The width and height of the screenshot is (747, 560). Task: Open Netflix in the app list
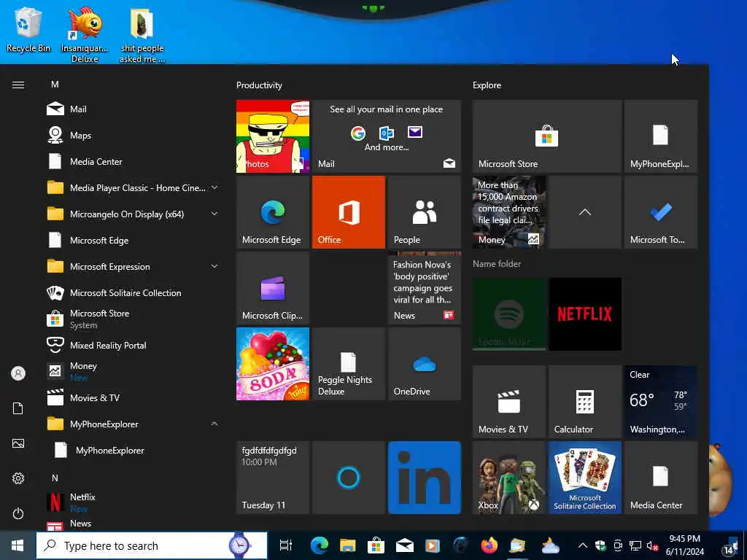click(x=133, y=502)
